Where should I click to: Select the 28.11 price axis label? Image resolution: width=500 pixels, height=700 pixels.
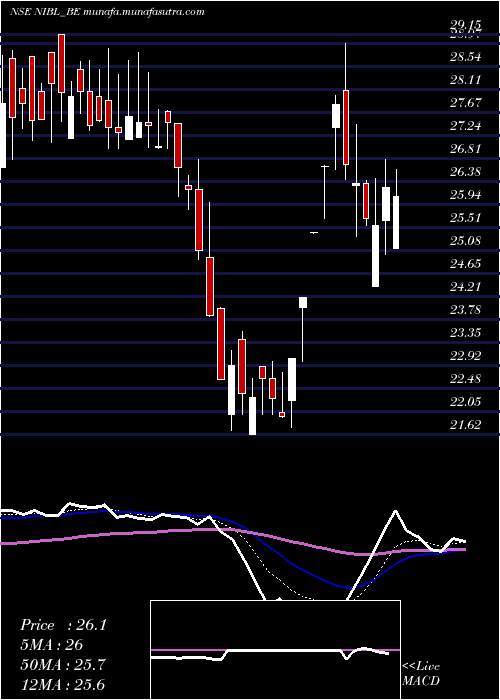[467, 80]
